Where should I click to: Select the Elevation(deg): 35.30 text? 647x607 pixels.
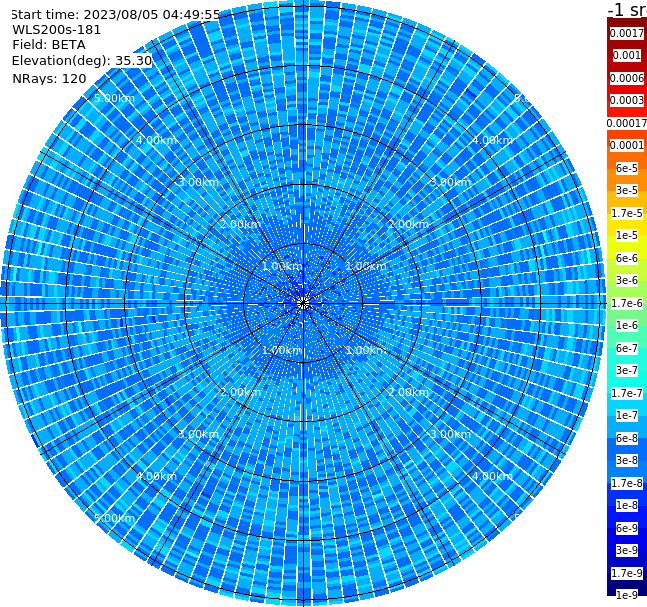(82, 61)
